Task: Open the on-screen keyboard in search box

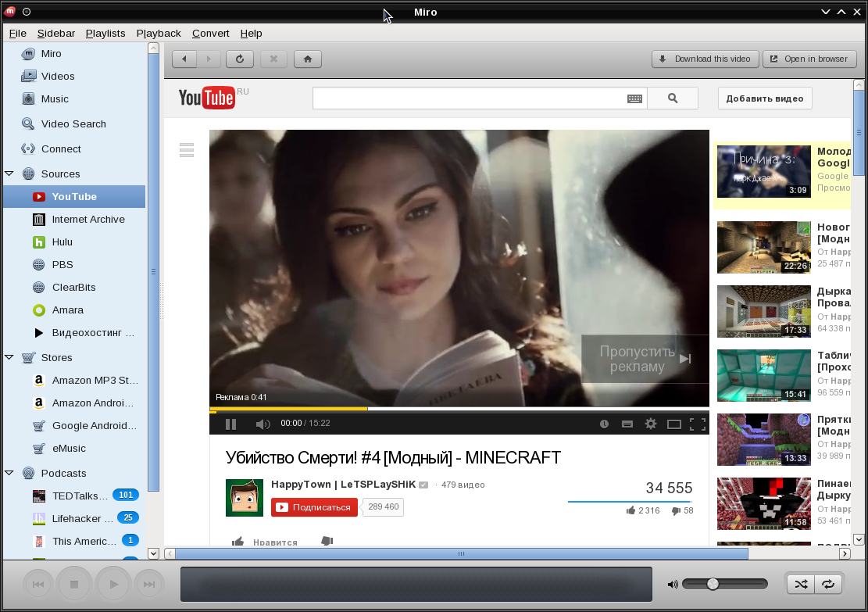Action: (634, 98)
